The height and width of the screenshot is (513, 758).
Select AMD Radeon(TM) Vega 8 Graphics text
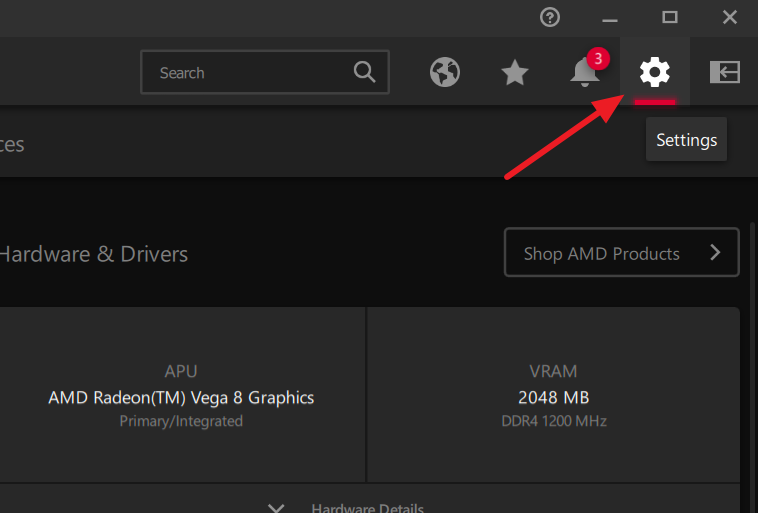[181, 397]
